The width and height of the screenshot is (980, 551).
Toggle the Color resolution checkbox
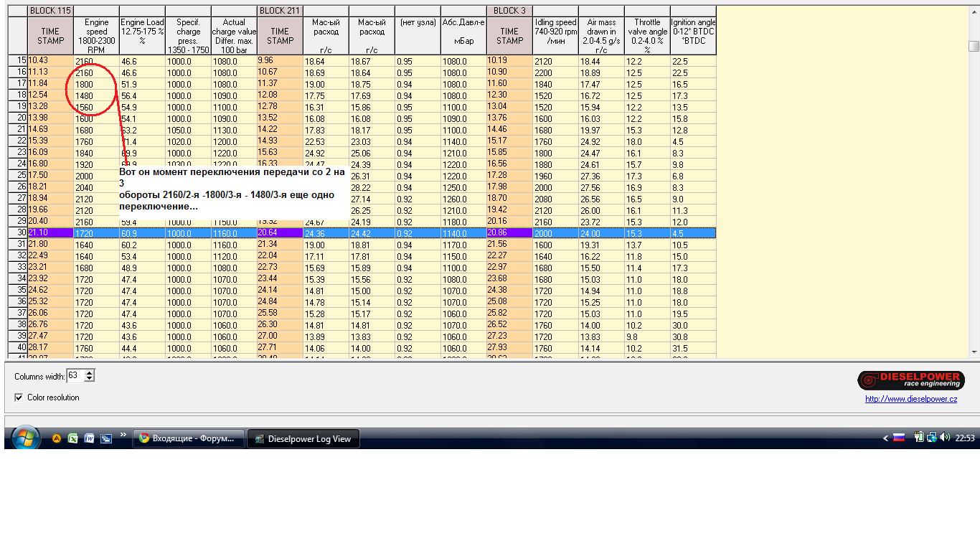19,397
